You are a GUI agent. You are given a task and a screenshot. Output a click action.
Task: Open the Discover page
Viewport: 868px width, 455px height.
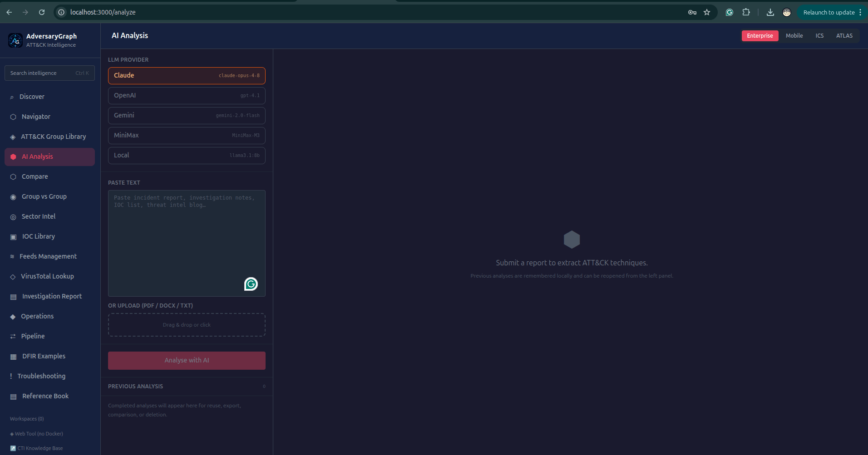point(49,97)
